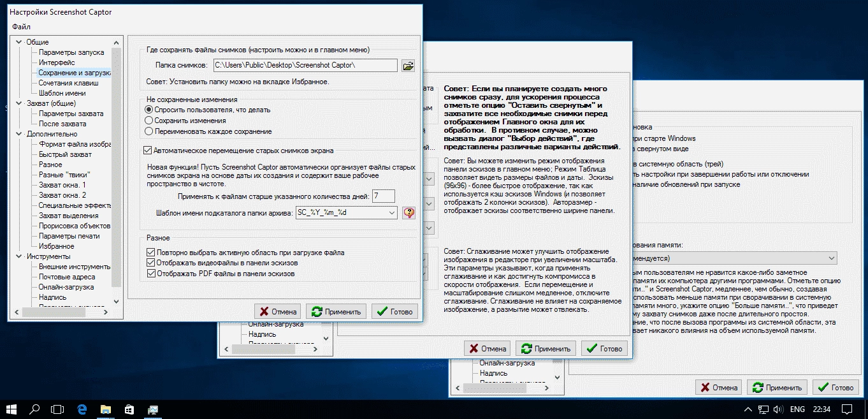Click Применить in the middle window
The height and width of the screenshot is (419, 868).
[x=546, y=349]
